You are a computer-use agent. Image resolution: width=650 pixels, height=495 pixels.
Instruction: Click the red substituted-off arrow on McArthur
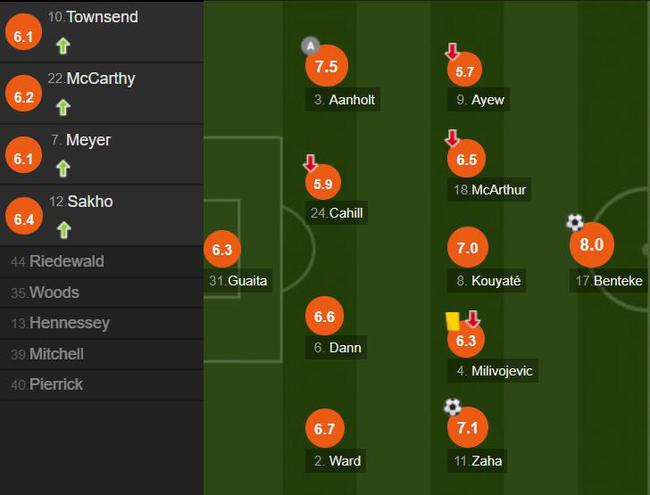pyautogui.click(x=452, y=138)
